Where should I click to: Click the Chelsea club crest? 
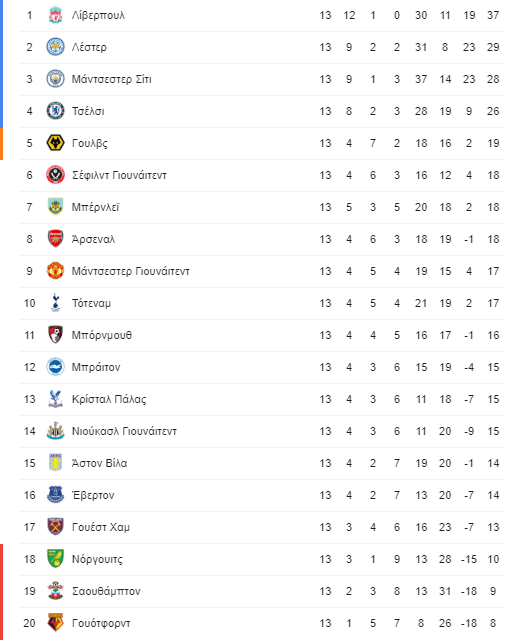(55, 111)
